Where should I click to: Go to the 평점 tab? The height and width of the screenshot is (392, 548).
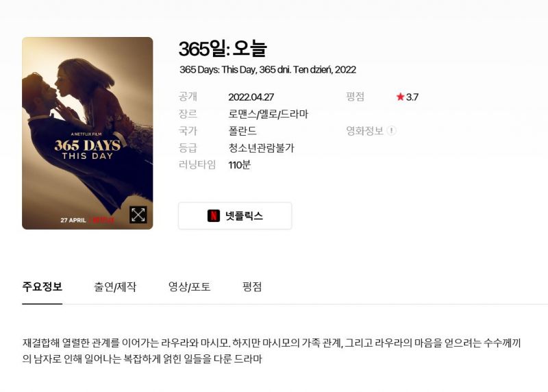252,286
